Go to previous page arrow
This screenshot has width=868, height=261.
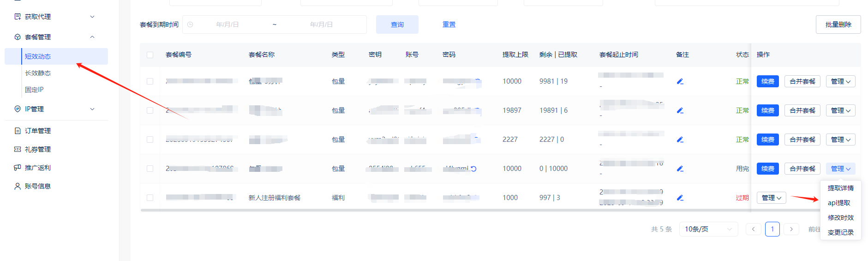(754, 229)
